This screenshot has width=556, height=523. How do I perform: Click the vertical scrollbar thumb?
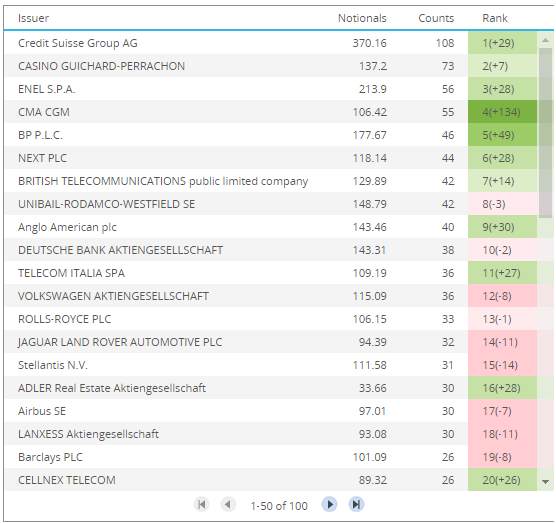545,133
